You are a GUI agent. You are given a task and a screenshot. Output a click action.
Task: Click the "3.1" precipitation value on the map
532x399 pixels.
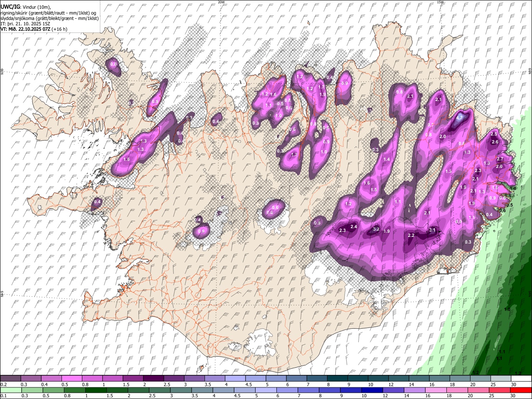(x=432, y=230)
